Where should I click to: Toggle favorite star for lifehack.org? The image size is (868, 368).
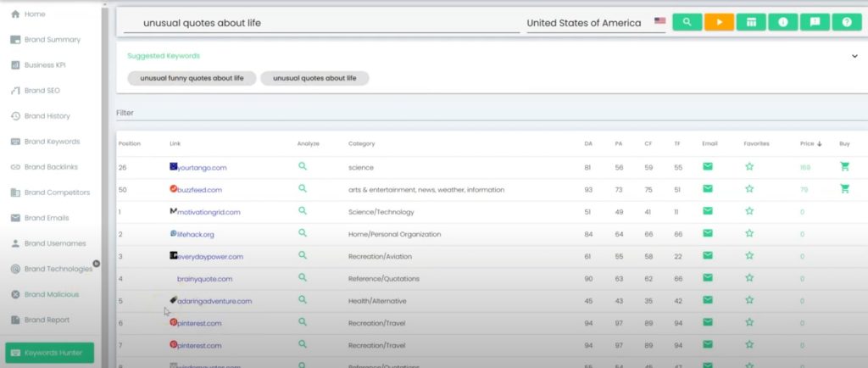[749, 233]
